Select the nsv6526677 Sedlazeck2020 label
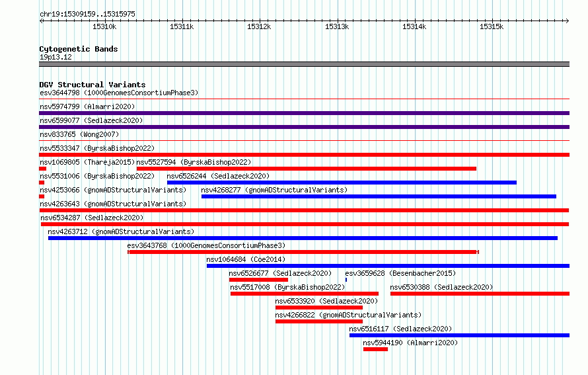 tap(280, 273)
